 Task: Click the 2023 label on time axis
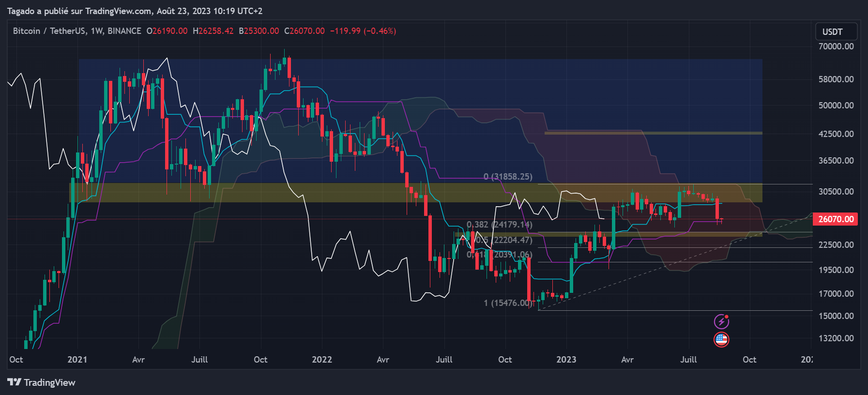click(566, 360)
